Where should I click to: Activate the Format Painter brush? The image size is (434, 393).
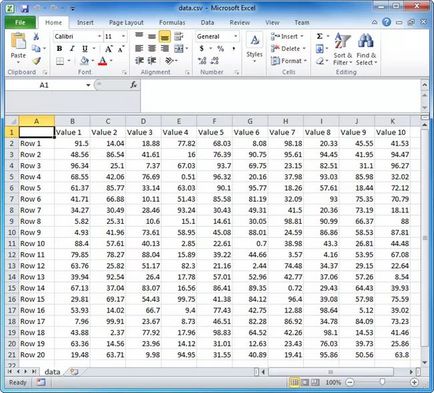point(37,61)
